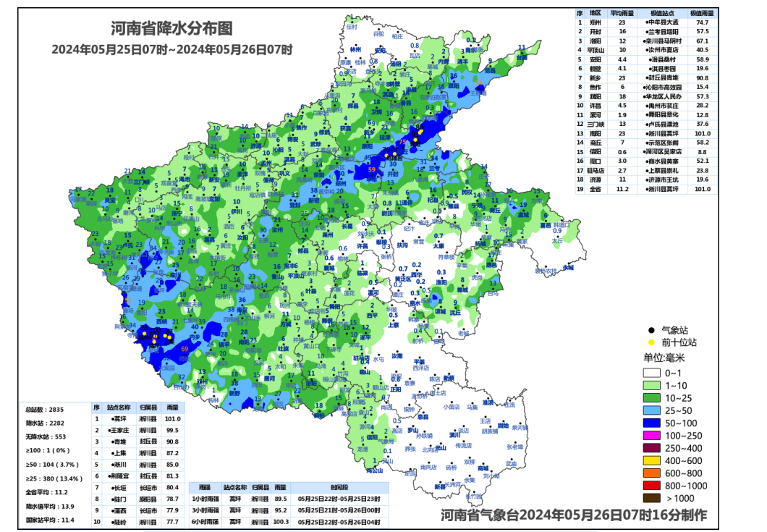
Task: Click a yellow top-ten marker near 栾川
Action: tap(144, 334)
